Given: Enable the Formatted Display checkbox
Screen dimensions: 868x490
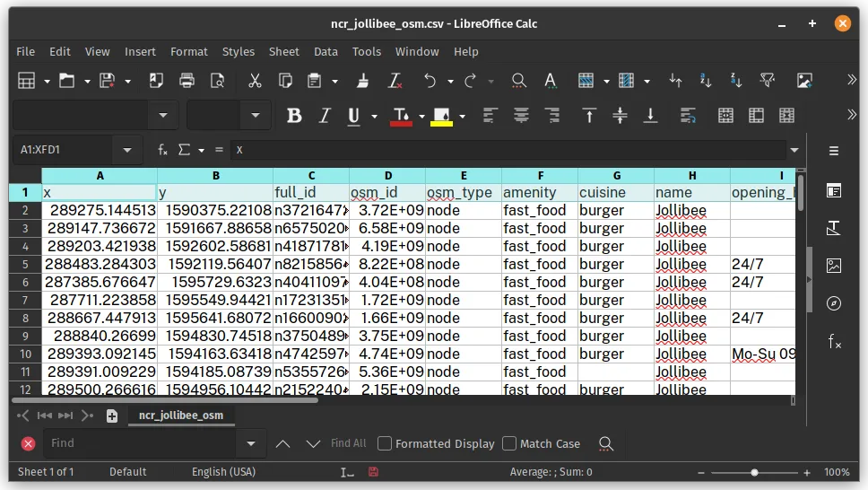Looking at the screenshot, I should [x=385, y=443].
